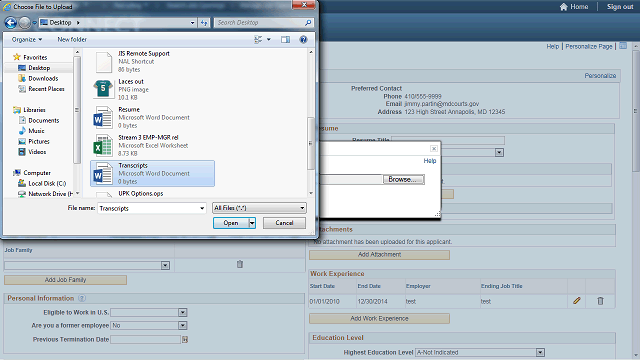
Task: Go back with the dialog's Back arrow
Action: tap(11, 23)
